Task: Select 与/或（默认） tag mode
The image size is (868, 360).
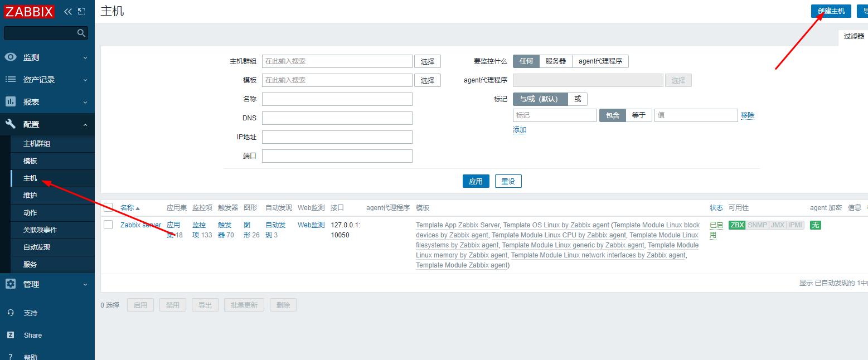Action: 540,99
